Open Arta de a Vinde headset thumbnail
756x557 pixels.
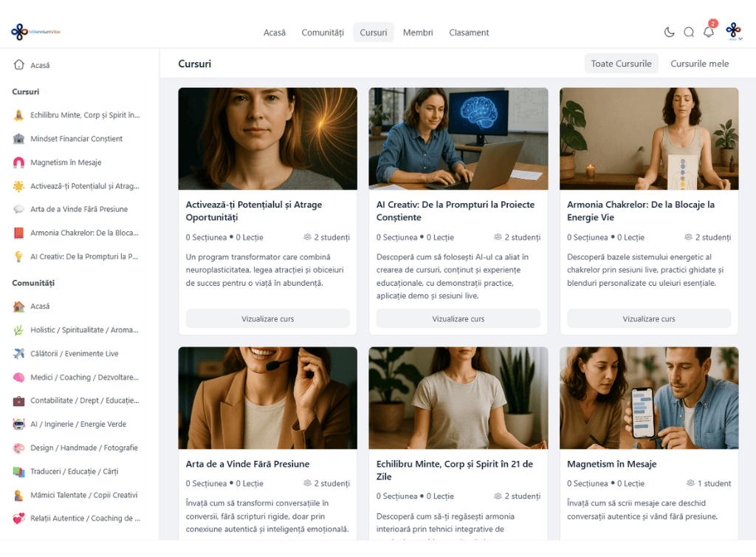267,398
